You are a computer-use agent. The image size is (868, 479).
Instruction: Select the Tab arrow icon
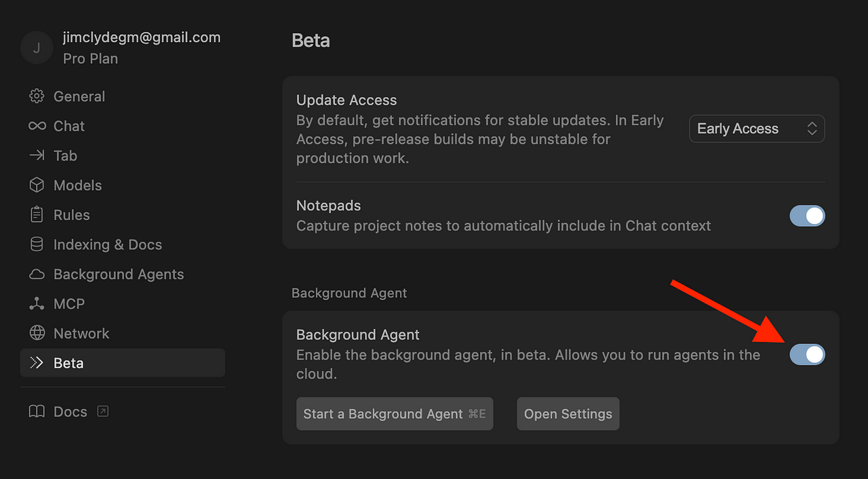[x=37, y=155]
